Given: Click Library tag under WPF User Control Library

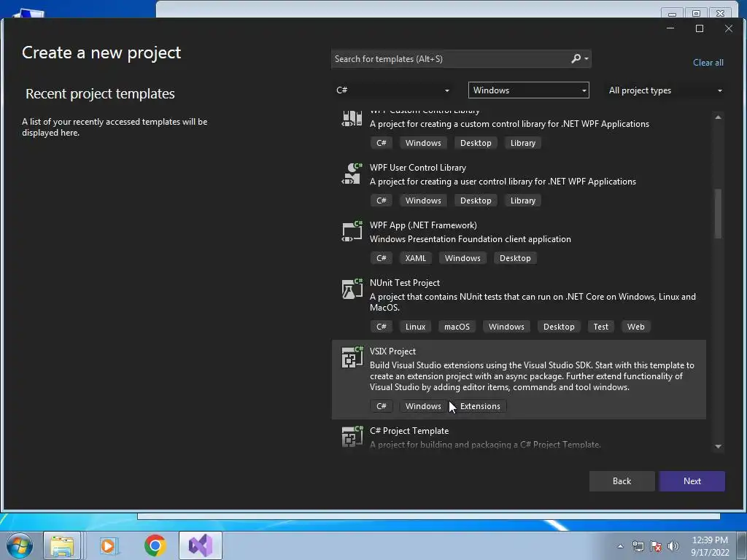Looking at the screenshot, I should pyautogui.click(x=522, y=201).
